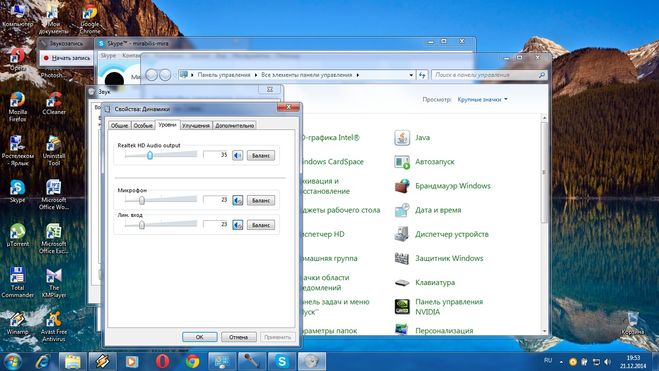Screen dimensions: 659x371
Task: Click the search field in Control Panel
Action: 490,75
